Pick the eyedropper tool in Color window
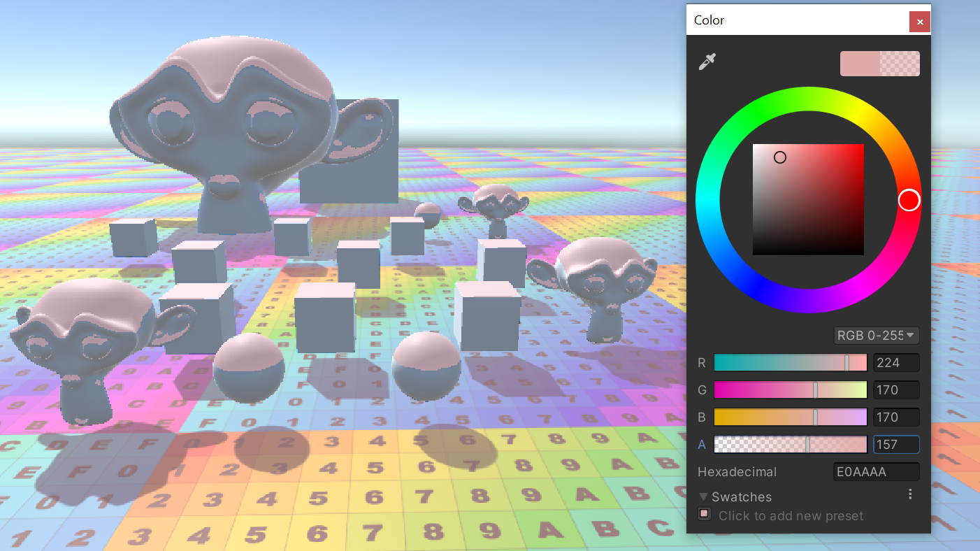 707,62
